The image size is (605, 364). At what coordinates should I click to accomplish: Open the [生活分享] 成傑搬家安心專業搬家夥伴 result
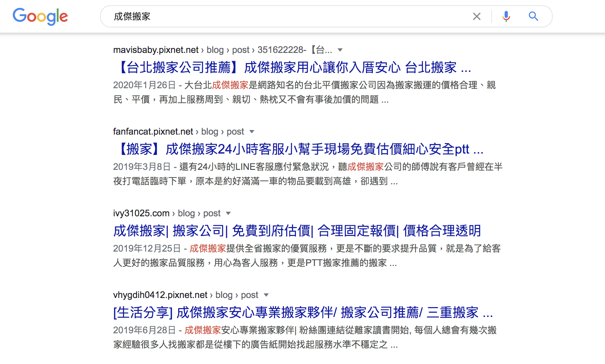coord(303,313)
